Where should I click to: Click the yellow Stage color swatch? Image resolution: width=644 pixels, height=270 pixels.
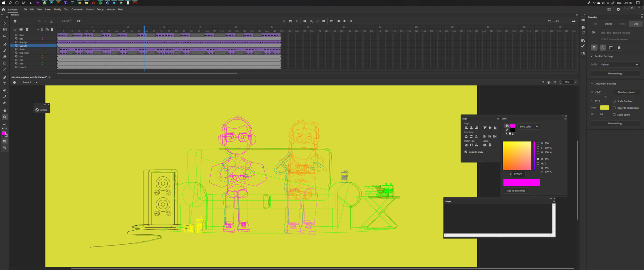point(604,108)
